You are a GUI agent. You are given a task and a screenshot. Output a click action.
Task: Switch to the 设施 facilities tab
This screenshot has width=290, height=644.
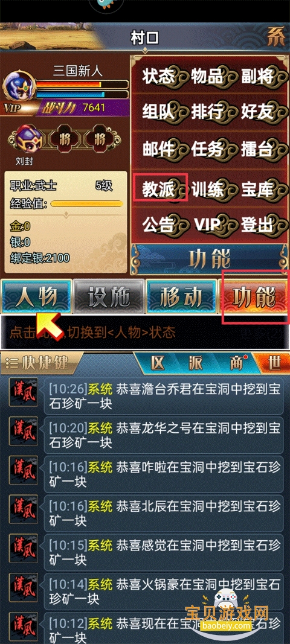coord(109,296)
